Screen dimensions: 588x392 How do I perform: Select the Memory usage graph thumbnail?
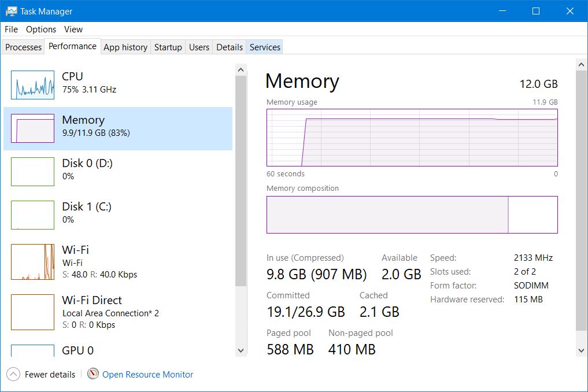(x=32, y=128)
